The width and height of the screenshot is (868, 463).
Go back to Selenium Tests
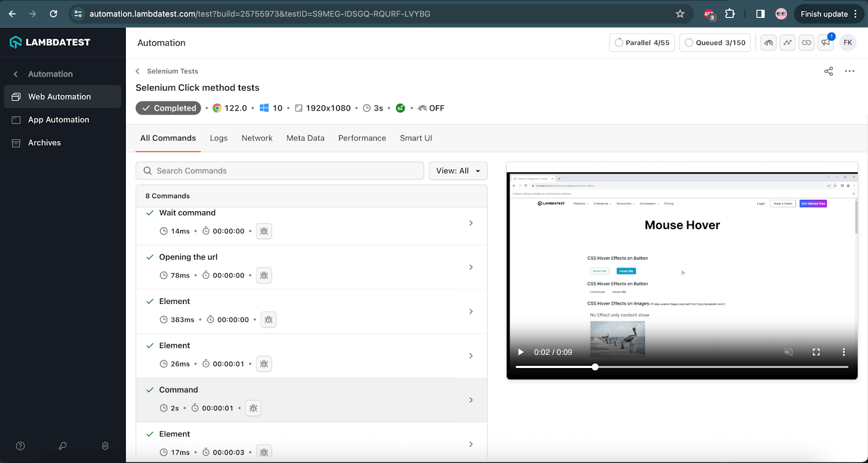[x=167, y=71]
